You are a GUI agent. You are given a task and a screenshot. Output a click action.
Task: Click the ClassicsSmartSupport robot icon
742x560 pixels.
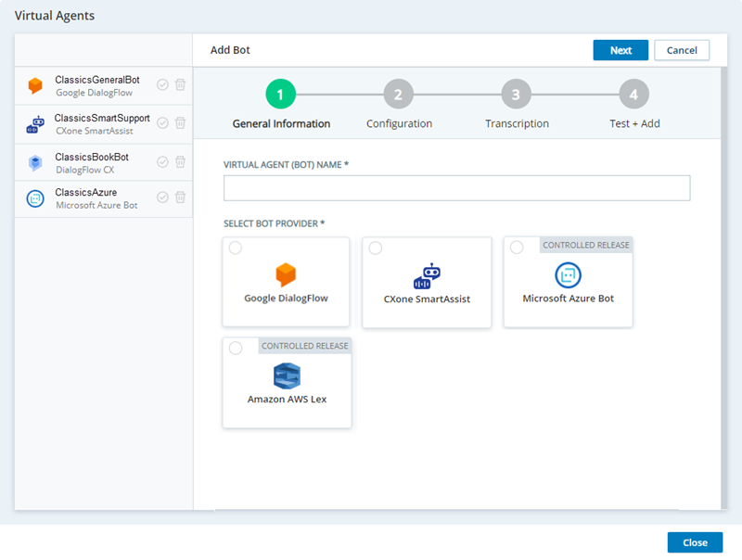(35, 124)
